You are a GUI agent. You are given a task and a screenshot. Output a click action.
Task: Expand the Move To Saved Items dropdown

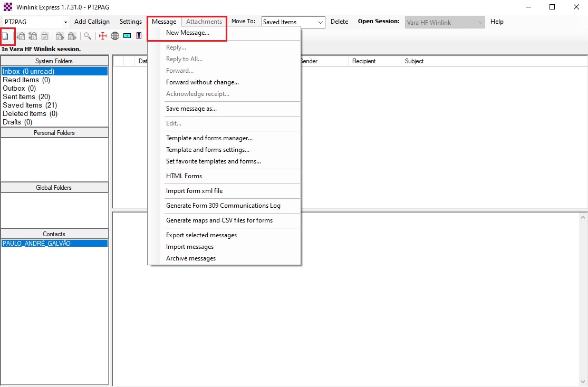coord(320,22)
